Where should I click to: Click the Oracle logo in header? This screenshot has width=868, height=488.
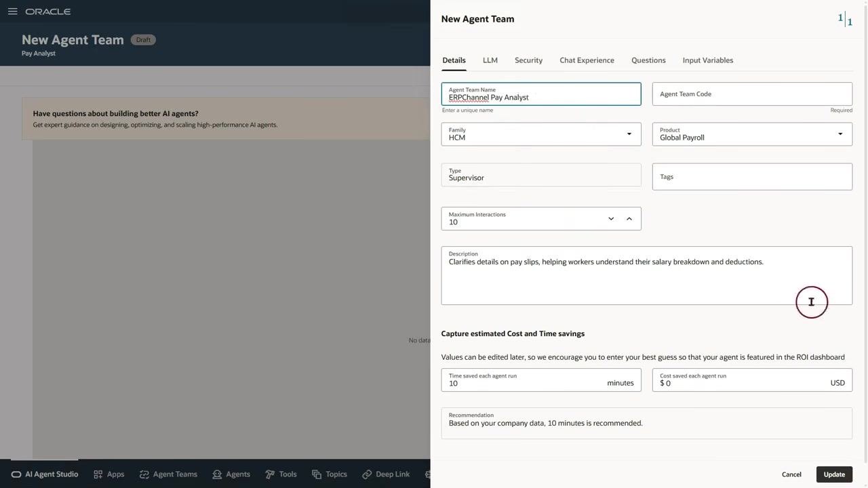(48, 12)
